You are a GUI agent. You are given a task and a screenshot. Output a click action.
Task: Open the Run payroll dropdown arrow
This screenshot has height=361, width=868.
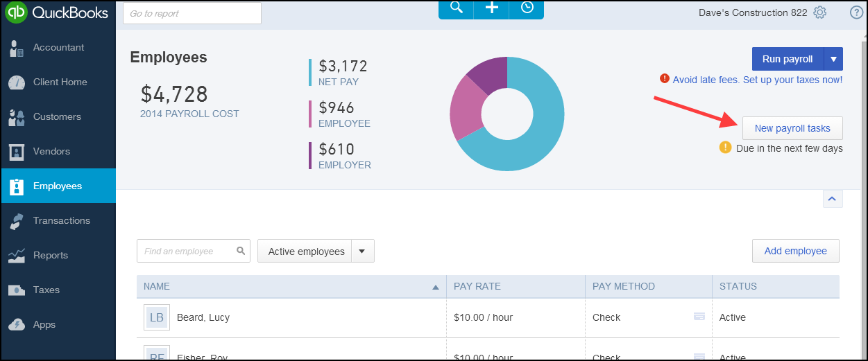(833, 59)
